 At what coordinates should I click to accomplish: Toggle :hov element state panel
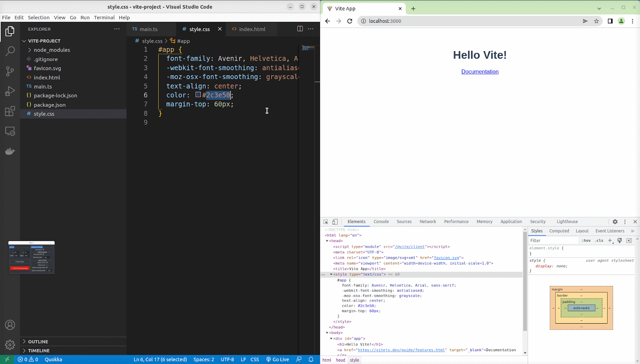pos(586,241)
